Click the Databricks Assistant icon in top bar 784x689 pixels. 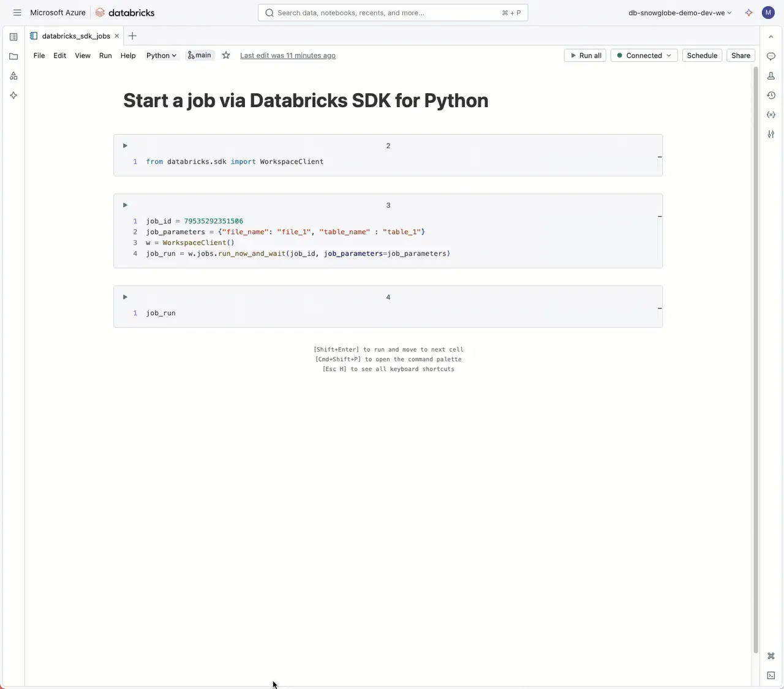click(748, 12)
